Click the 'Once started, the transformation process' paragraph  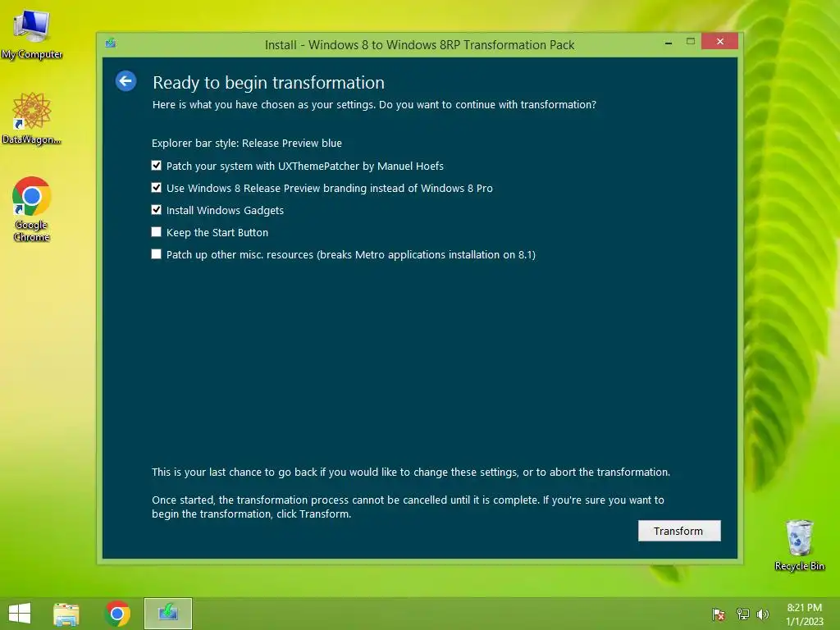pyautogui.click(x=408, y=507)
